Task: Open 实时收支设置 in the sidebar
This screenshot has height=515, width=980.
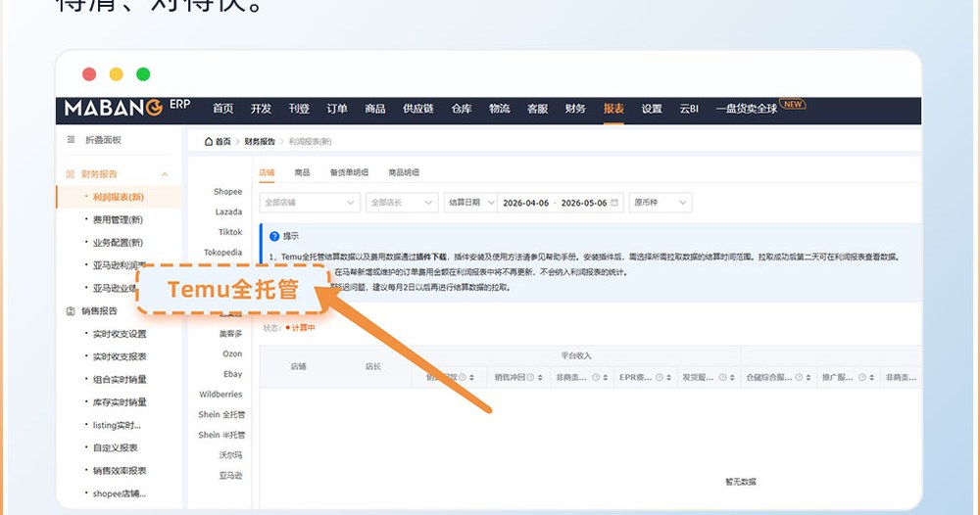Action: tap(120, 334)
